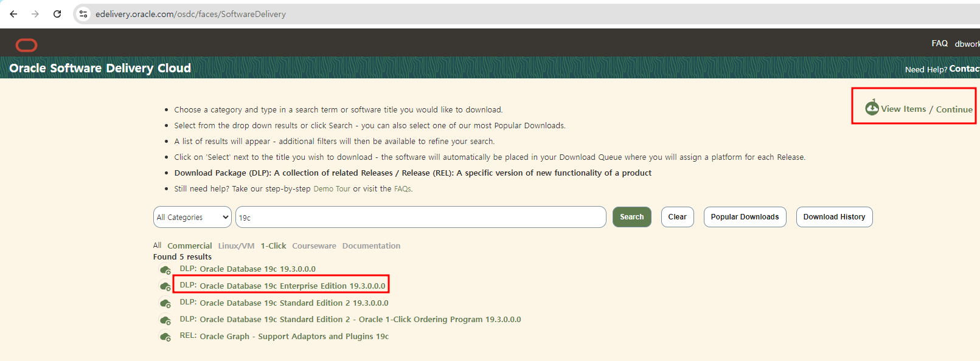Click the Contact link next to Need Help
980x361 pixels.
click(x=964, y=69)
